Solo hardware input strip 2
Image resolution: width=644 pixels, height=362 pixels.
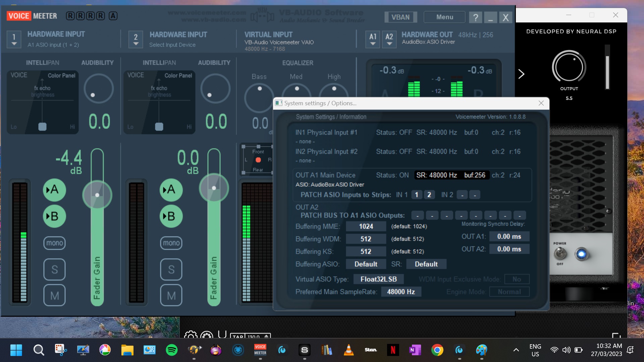[x=171, y=269]
